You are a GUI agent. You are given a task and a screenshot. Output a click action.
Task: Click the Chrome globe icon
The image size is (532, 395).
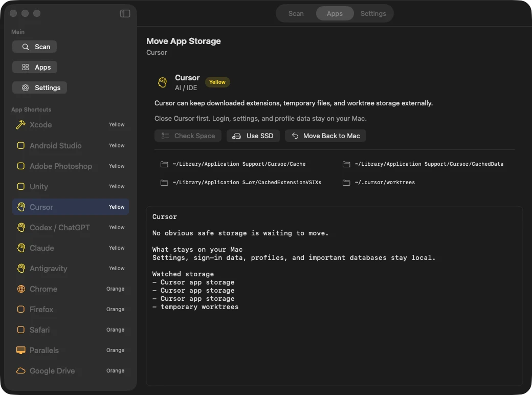tap(21, 289)
